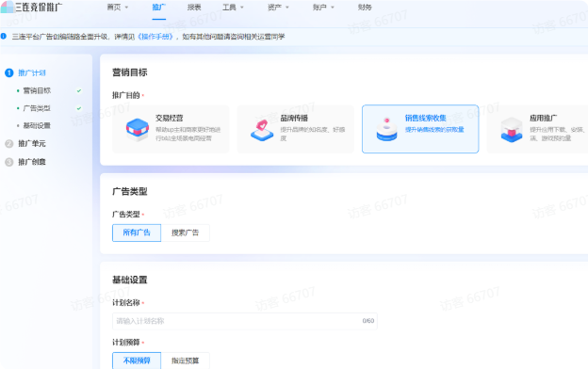This screenshot has height=369, width=588.
Task: Select 不限预算 budget option
Action: (x=137, y=361)
